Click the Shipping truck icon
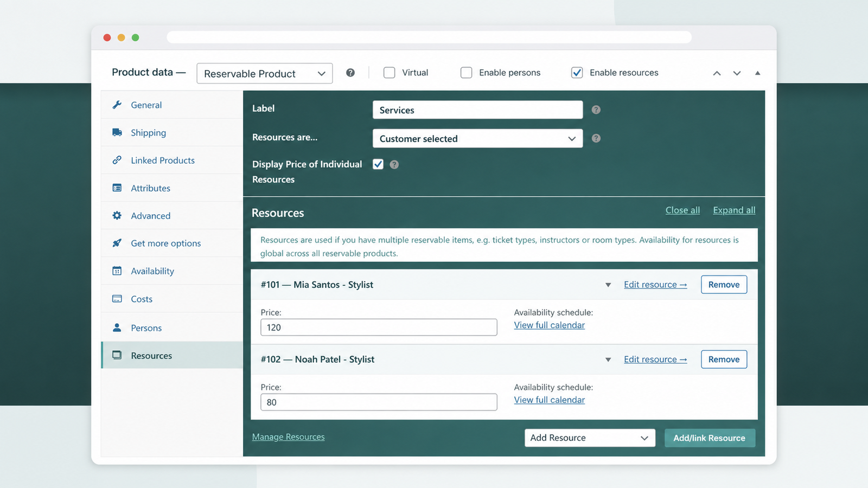This screenshot has width=868, height=488. coord(117,132)
